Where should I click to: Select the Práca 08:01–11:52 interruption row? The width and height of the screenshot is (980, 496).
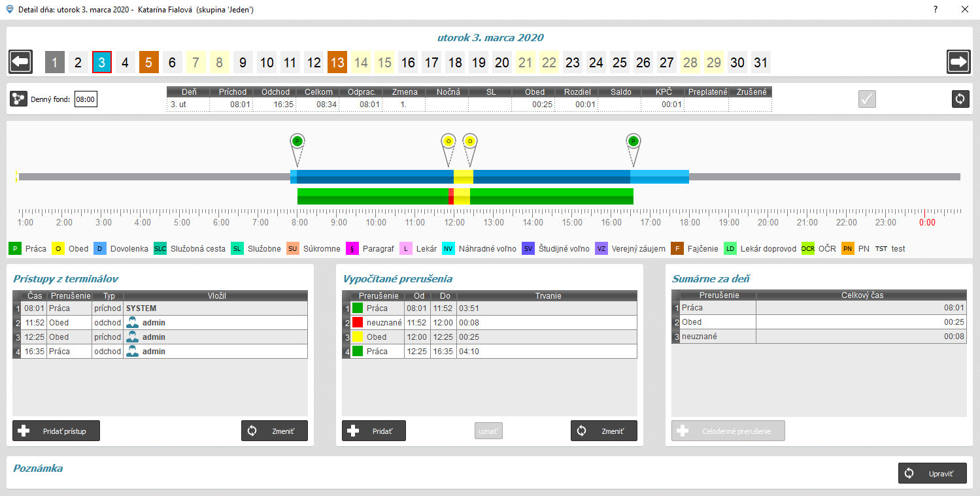[x=490, y=308]
